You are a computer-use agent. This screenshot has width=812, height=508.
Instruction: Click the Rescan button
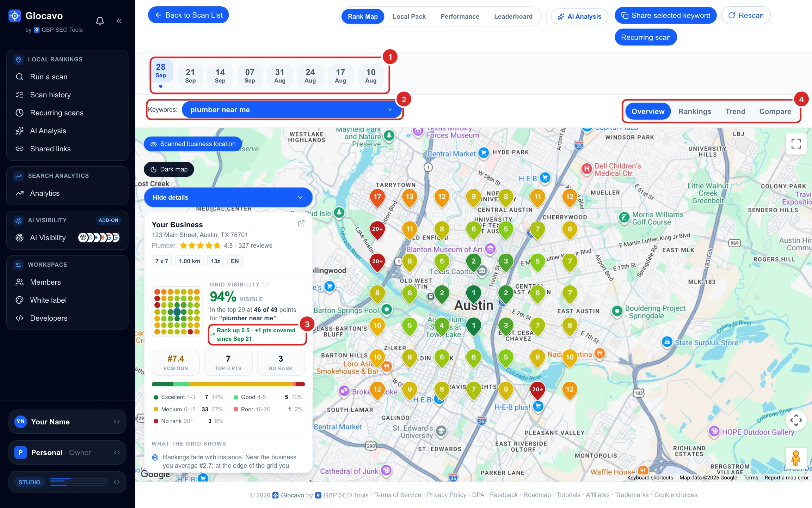click(746, 16)
